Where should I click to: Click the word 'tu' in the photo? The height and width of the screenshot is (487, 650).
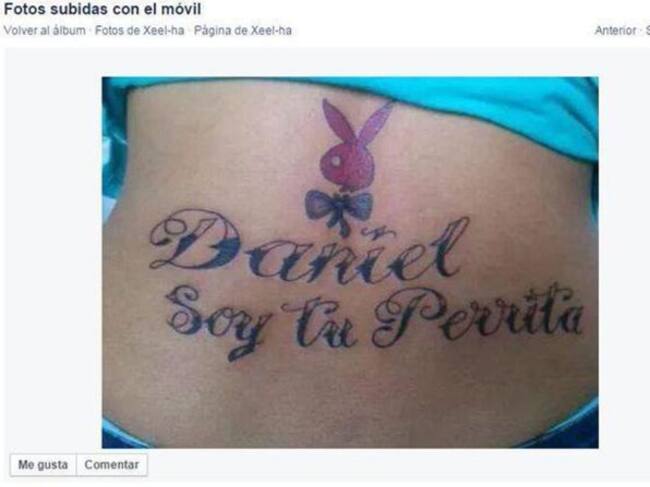pos(318,322)
